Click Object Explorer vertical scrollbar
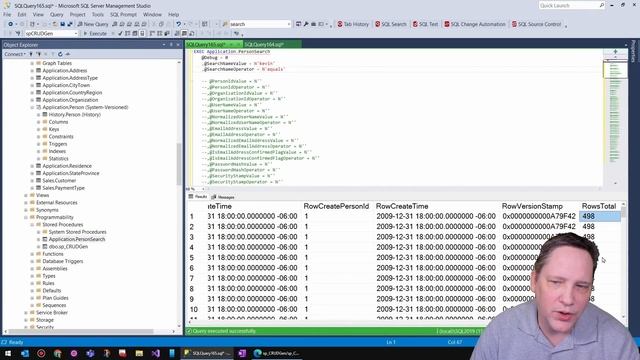Image resolution: width=640 pixels, height=360 pixels. [179, 163]
